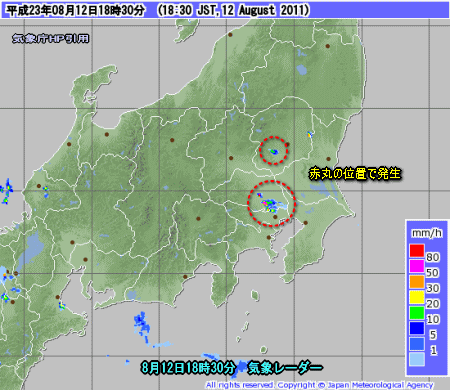Click the '10' legend value
The image size is (450, 390).
[x=433, y=319]
